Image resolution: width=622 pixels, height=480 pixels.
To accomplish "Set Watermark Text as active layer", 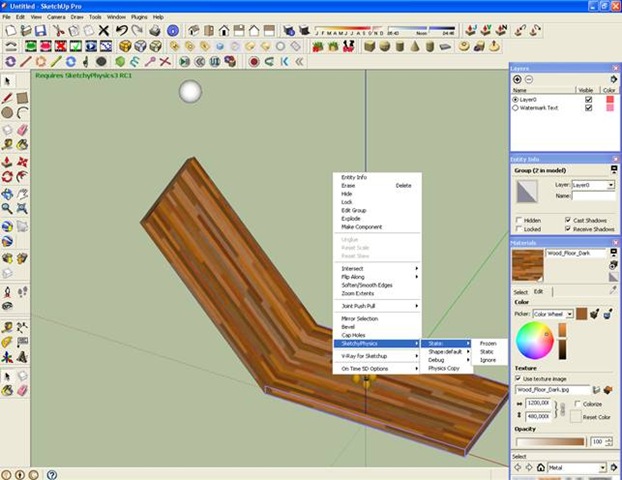I will [x=516, y=109].
